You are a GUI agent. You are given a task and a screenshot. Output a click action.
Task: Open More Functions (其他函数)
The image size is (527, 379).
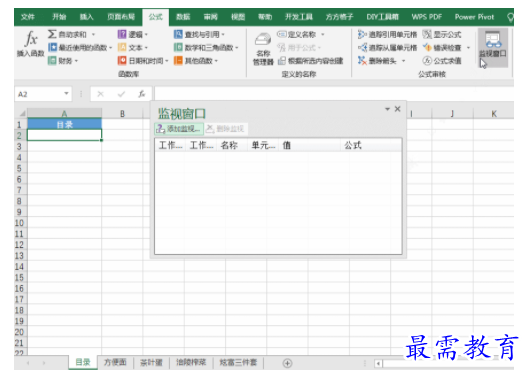tap(196, 61)
